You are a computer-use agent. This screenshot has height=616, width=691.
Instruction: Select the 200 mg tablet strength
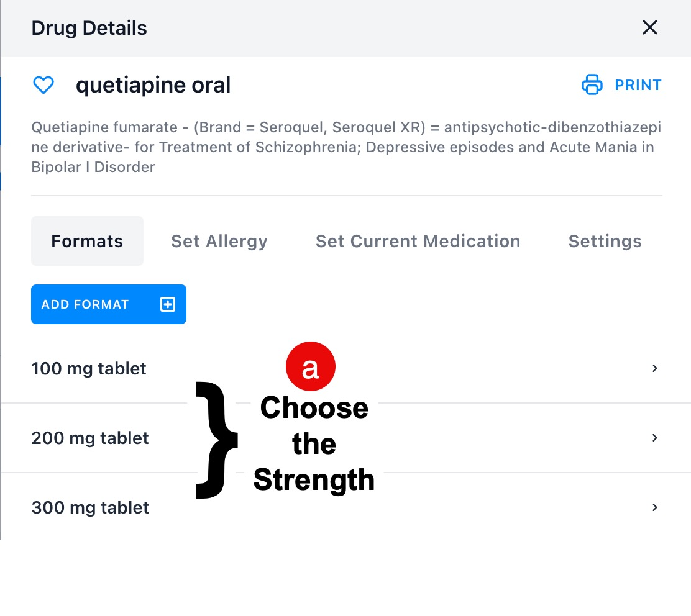click(90, 438)
